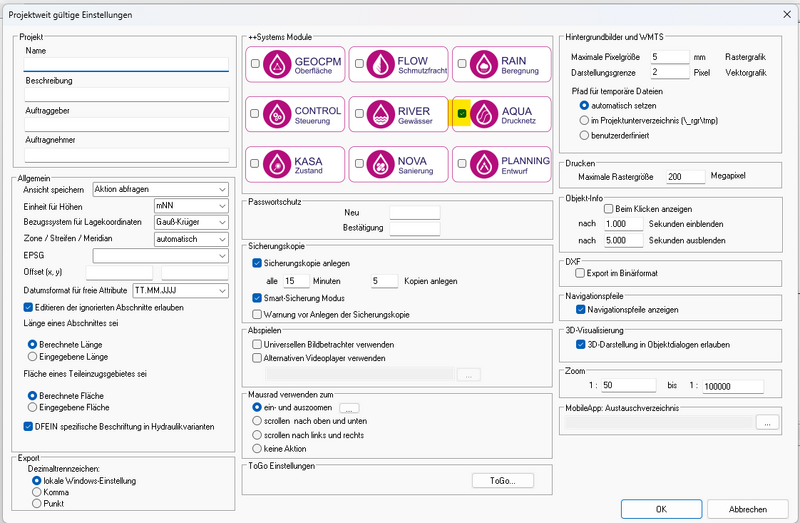Select Komma as decimal separator
The width and height of the screenshot is (800, 523).
coord(36,492)
